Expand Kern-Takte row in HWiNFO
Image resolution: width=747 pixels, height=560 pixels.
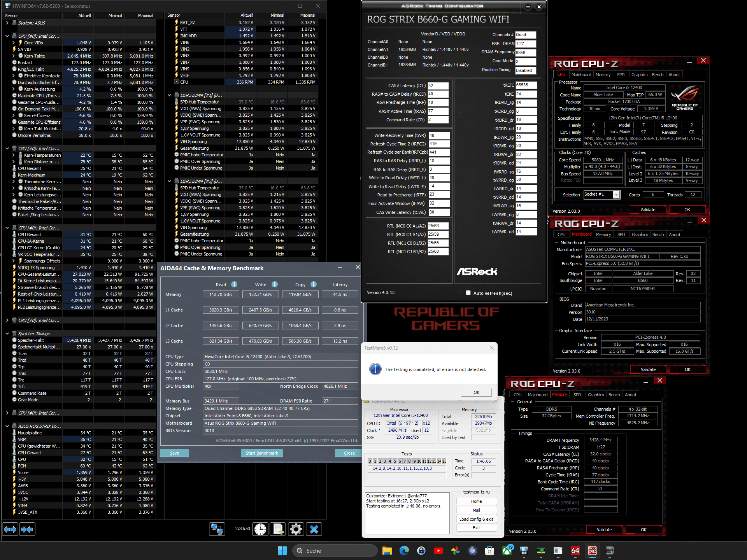tap(14, 56)
